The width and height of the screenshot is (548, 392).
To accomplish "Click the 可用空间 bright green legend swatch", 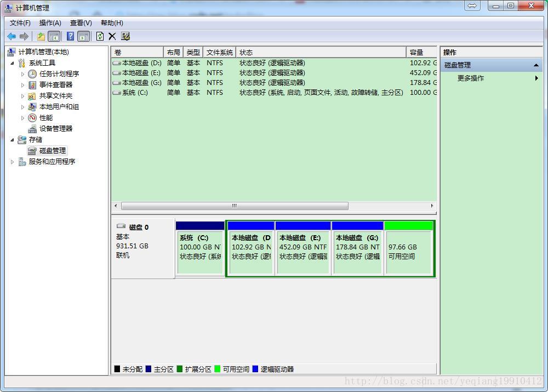I will 218,369.
